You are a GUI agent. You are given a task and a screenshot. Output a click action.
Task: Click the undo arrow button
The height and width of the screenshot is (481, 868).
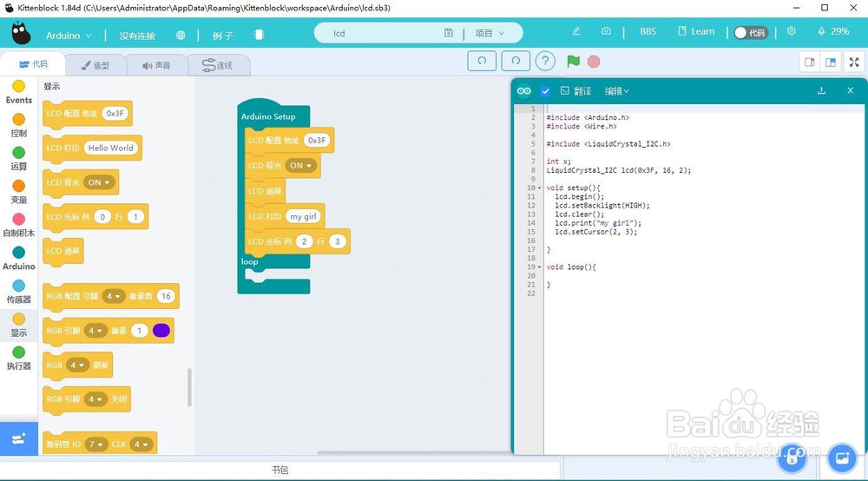click(x=482, y=61)
